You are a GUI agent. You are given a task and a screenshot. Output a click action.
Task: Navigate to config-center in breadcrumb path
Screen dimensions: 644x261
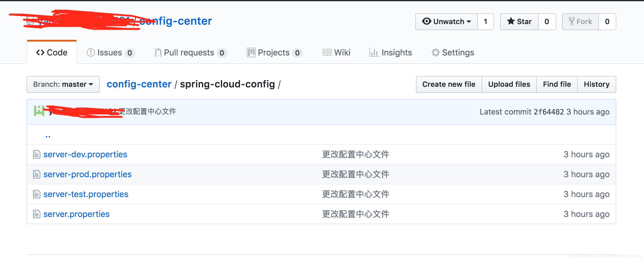click(139, 84)
